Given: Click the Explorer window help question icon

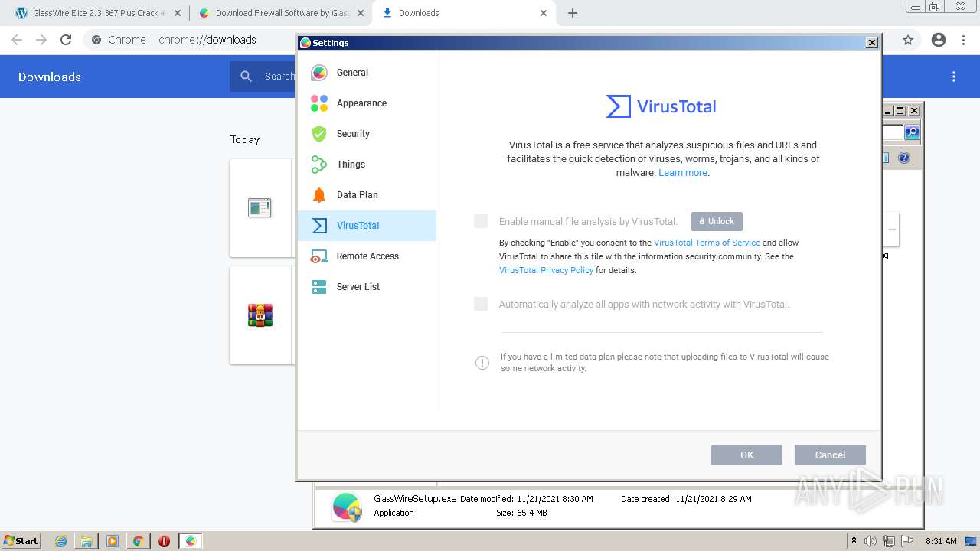Looking at the screenshot, I should (x=904, y=158).
